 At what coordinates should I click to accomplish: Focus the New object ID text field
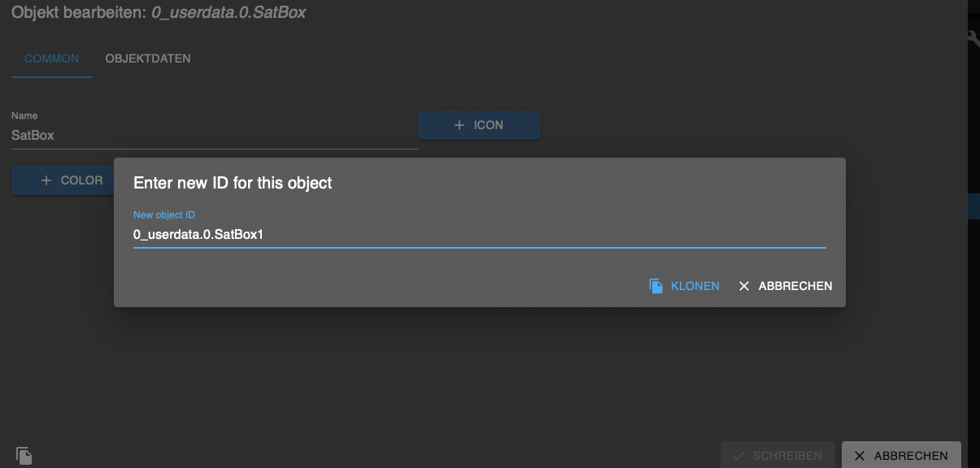(480, 235)
